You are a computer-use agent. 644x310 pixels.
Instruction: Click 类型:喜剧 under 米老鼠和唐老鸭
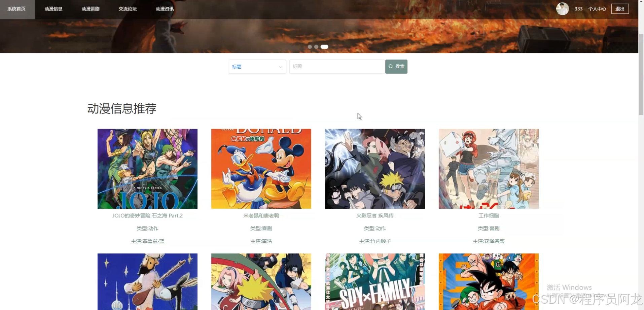(x=261, y=229)
